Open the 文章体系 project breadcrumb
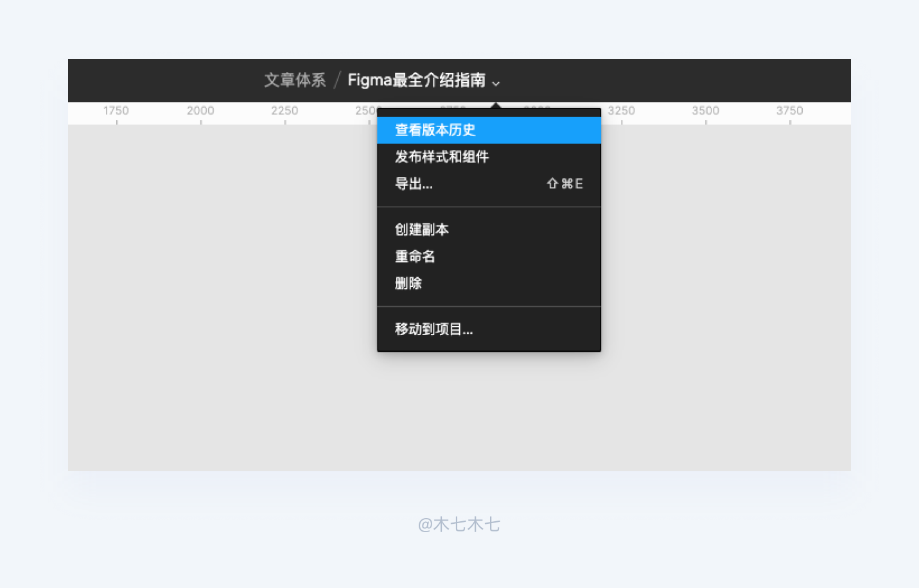 coord(295,80)
